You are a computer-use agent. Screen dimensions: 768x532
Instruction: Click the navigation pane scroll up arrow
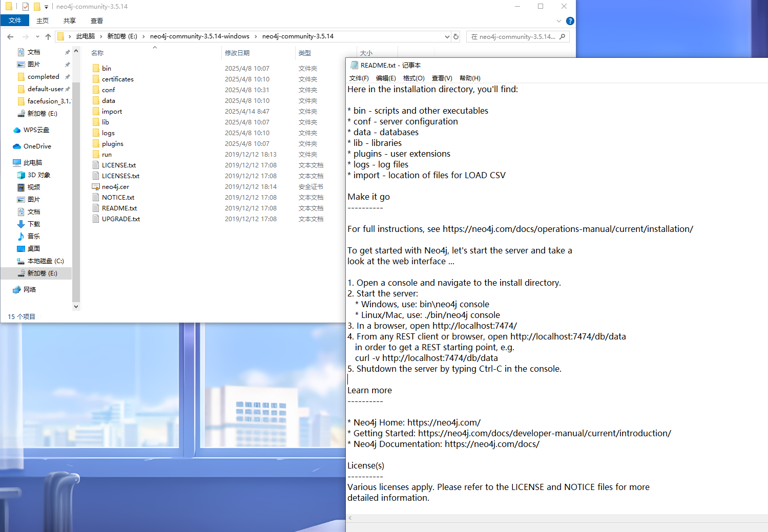tap(76, 51)
